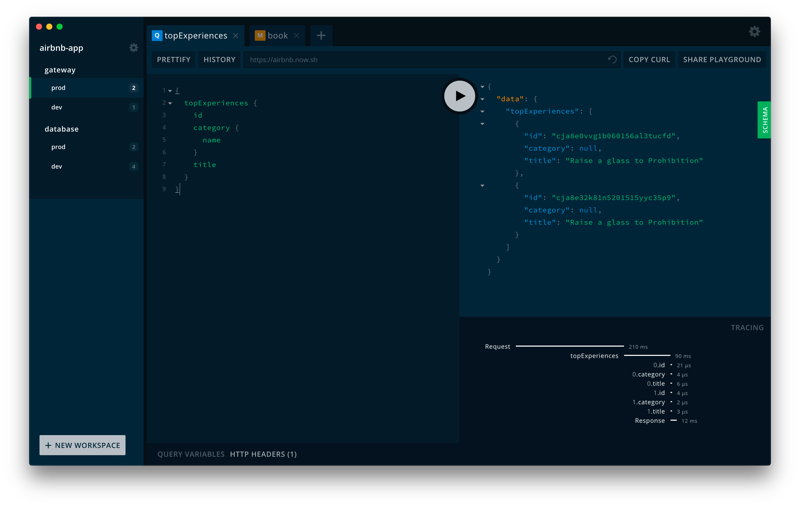Screen dimensions: 800x507
Task: Select the airbnb-app workspace title
Action: coord(61,48)
